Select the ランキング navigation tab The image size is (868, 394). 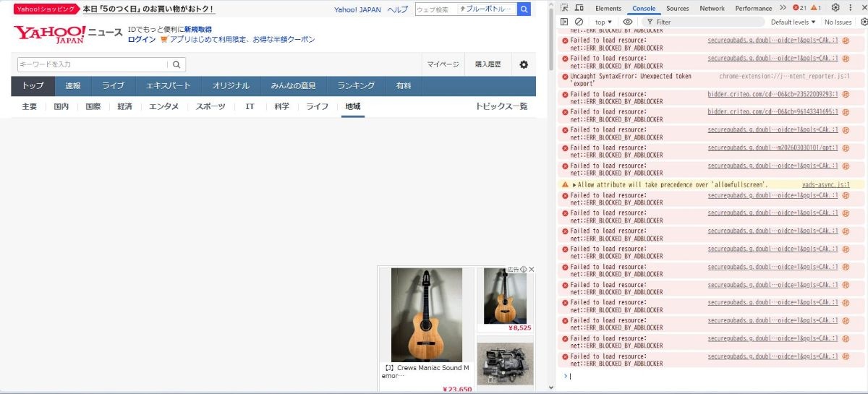pos(356,86)
